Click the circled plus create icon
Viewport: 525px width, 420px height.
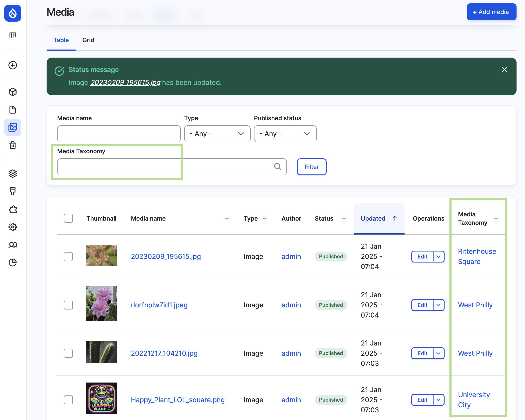tap(13, 65)
